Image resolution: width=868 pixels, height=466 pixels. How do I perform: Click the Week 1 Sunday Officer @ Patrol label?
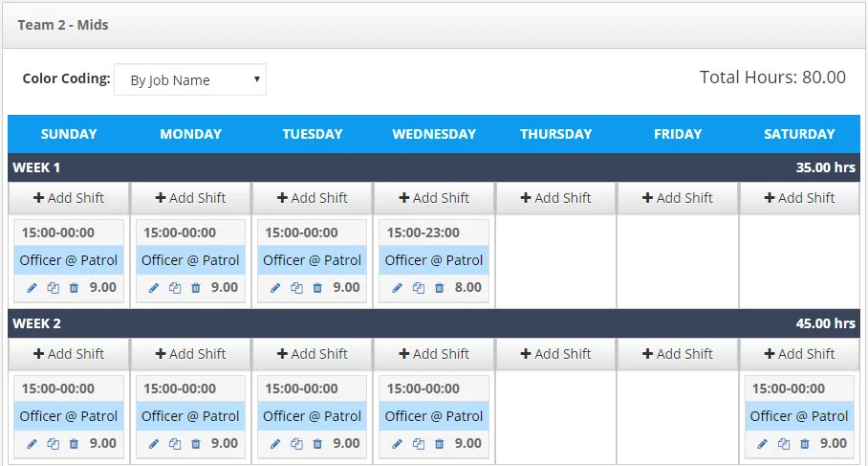(x=69, y=260)
